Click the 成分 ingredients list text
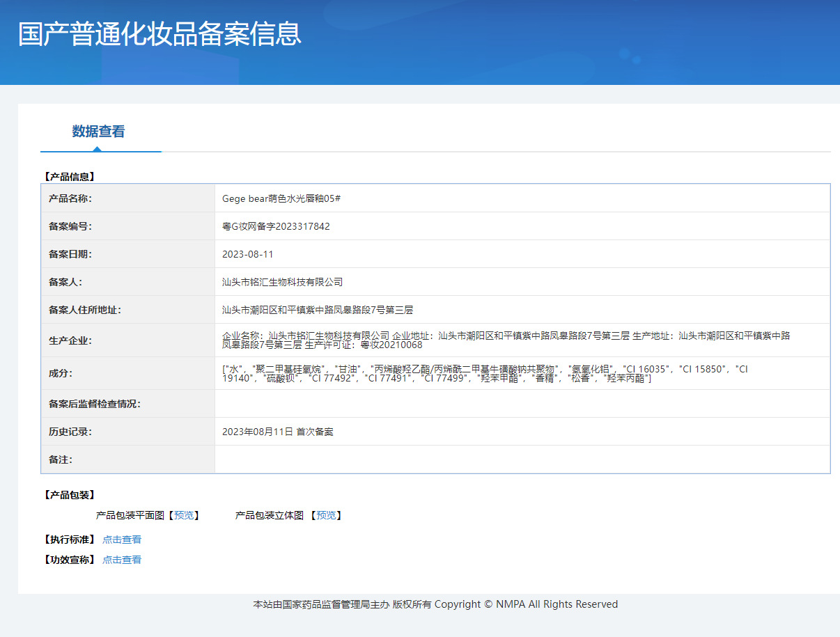840x637 pixels. (485, 373)
